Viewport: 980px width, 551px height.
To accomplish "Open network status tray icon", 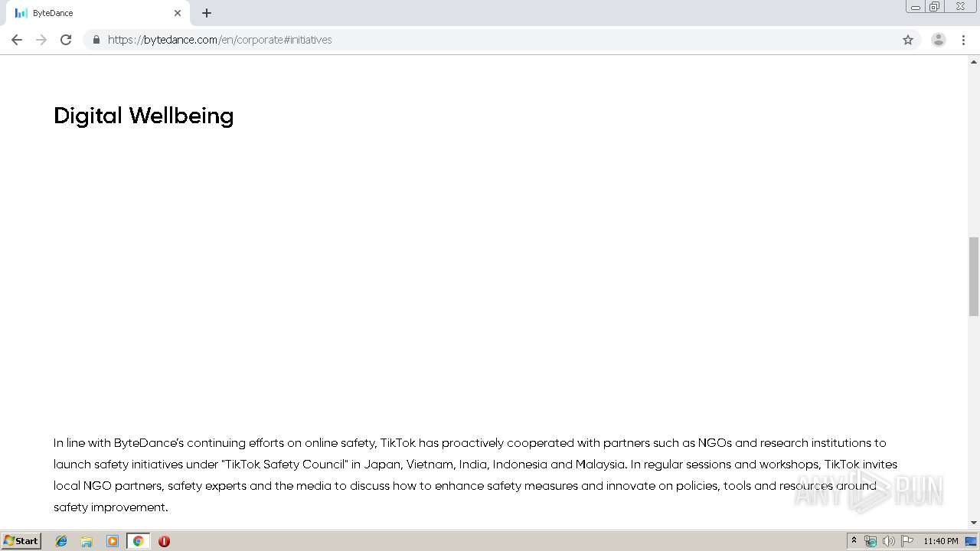I will pos(871,541).
